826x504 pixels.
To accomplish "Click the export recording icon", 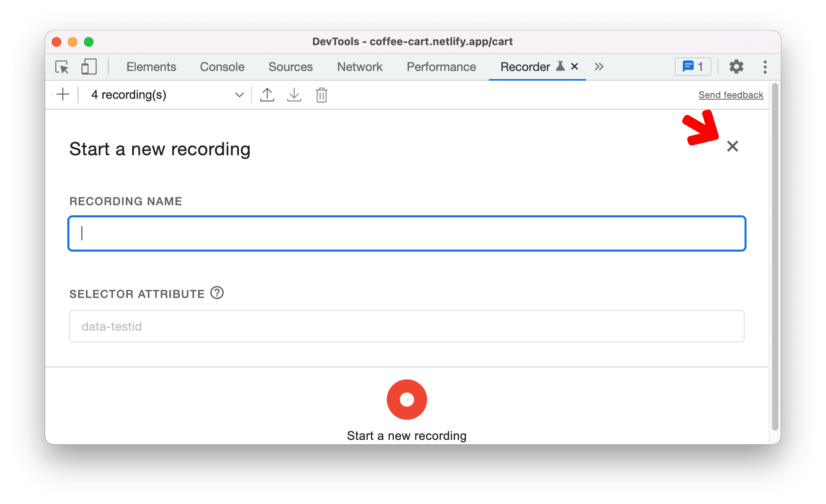I will (267, 94).
